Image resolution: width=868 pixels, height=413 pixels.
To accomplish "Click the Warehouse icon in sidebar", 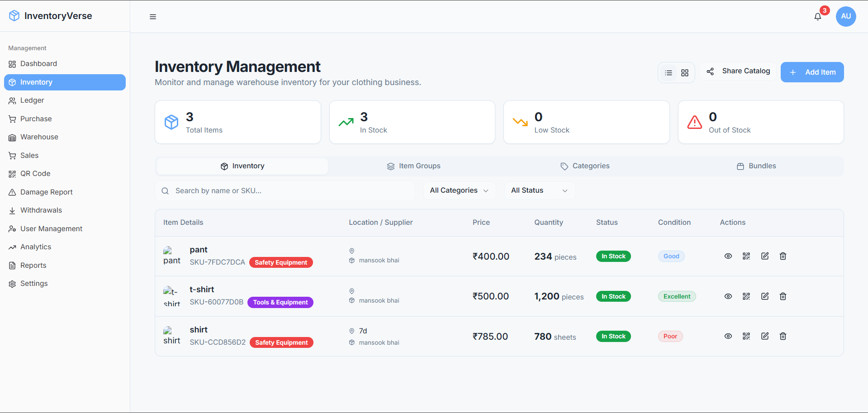I will point(12,137).
